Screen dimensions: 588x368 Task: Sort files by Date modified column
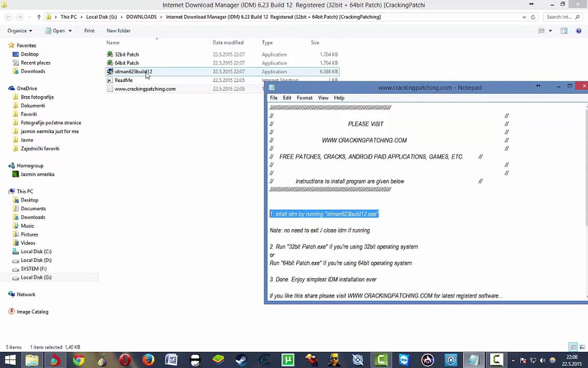tap(234, 43)
